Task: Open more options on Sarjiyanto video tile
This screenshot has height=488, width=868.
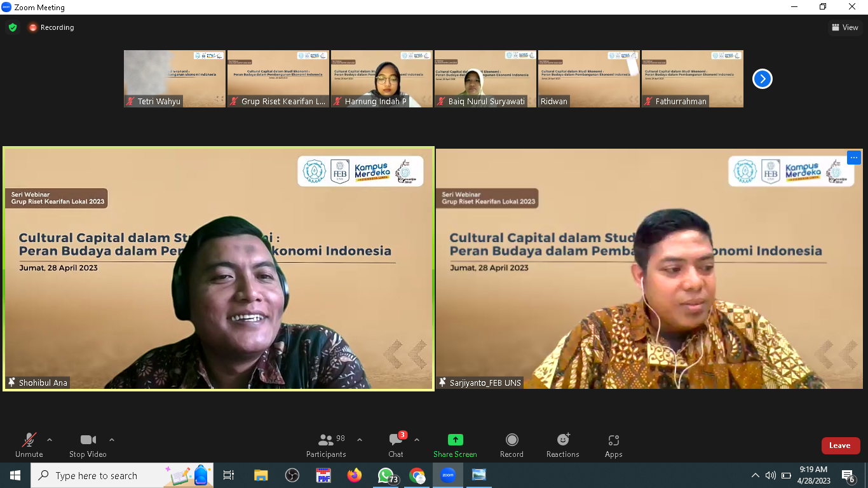Action: click(853, 158)
